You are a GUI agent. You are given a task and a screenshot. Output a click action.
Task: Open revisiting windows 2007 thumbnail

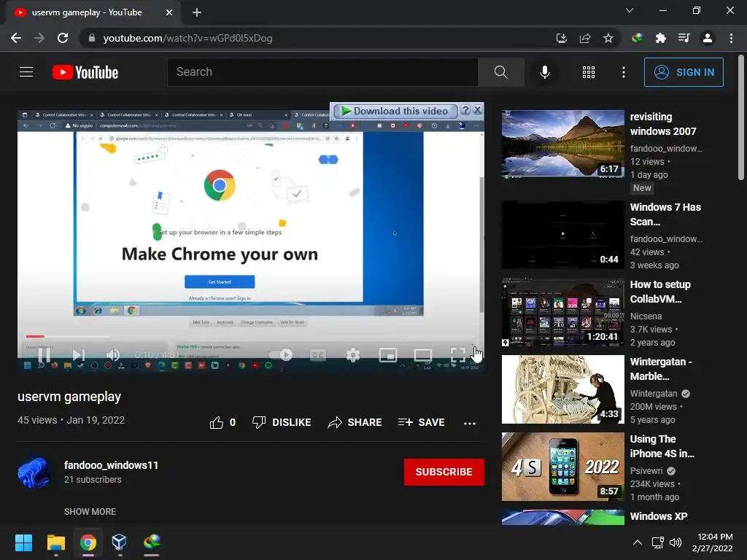(562, 144)
